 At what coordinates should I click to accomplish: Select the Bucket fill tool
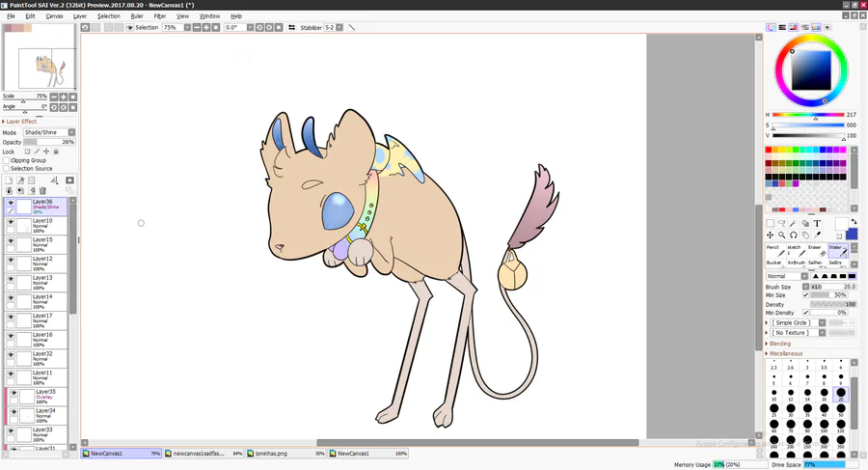pyautogui.click(x=775, y=263)
